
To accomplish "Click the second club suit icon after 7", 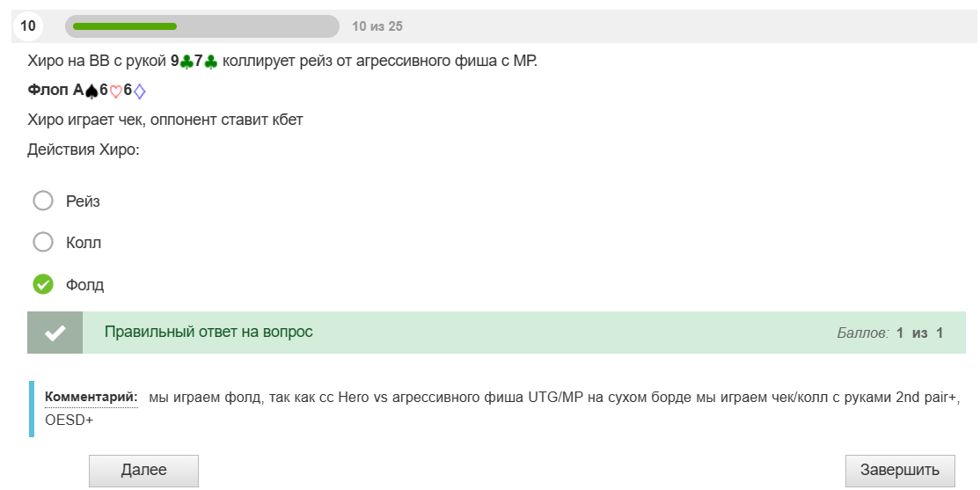I will [x=210, y=62].
